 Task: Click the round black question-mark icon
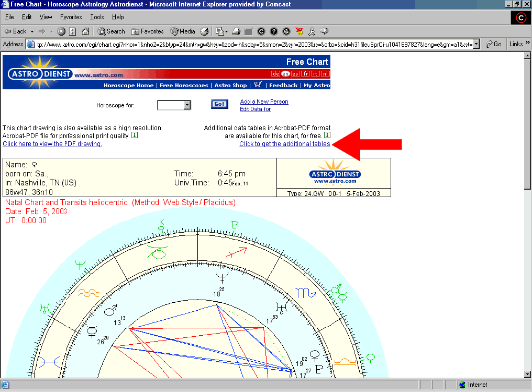click(x=274, y=31)
